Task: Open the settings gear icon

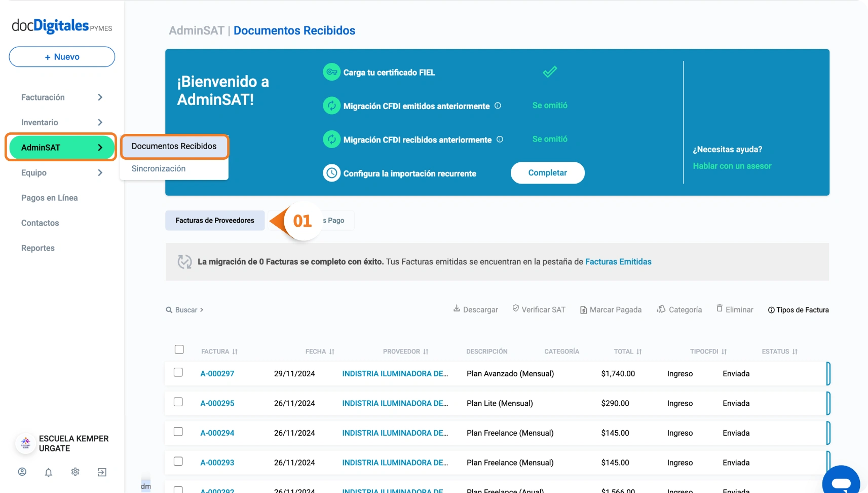Action: [x=75, y=472]
